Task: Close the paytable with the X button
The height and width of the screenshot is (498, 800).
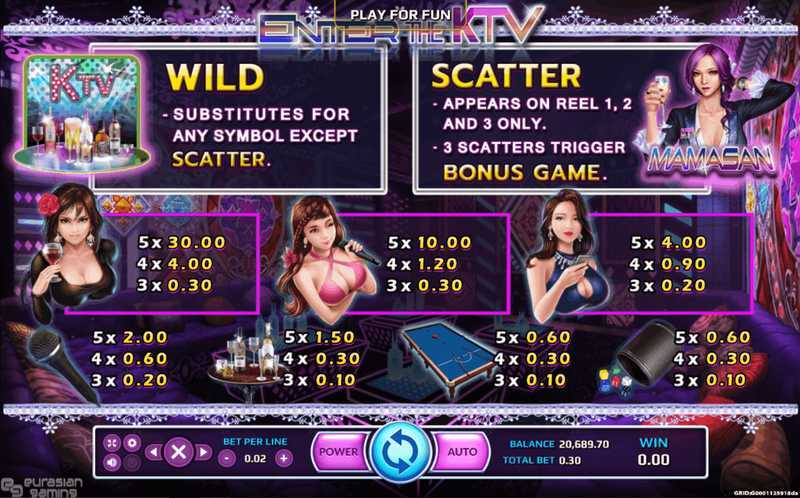Action: pos(179,452)
